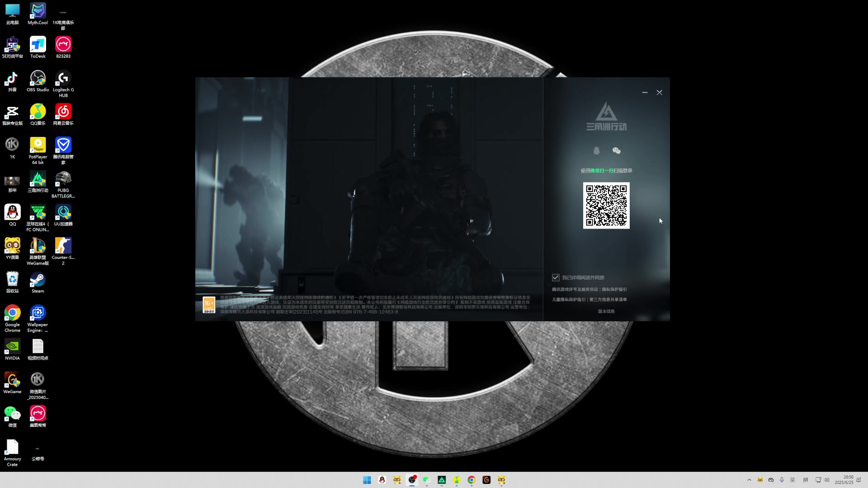Select the Armoury Crate desktop icon
868x488 pixels.
[x=13, y=453]
